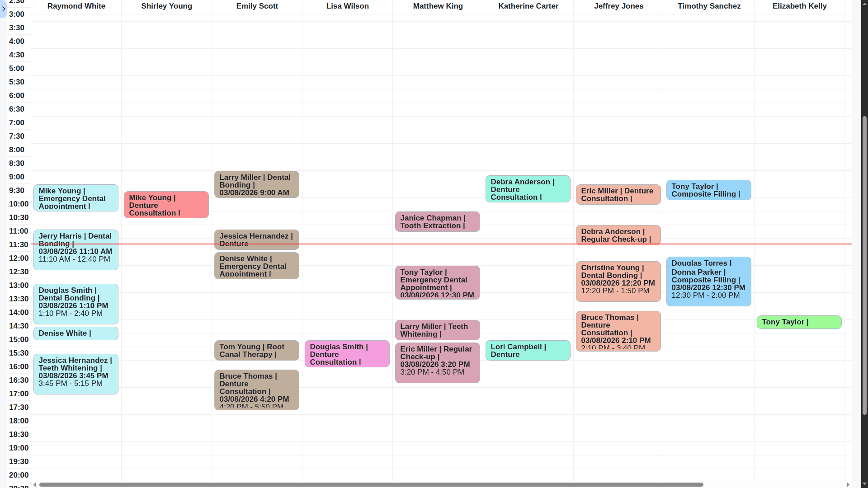Expand the collapsed left sidebar panel
Screen dimensions: 868x488
(x=4, y=9)
